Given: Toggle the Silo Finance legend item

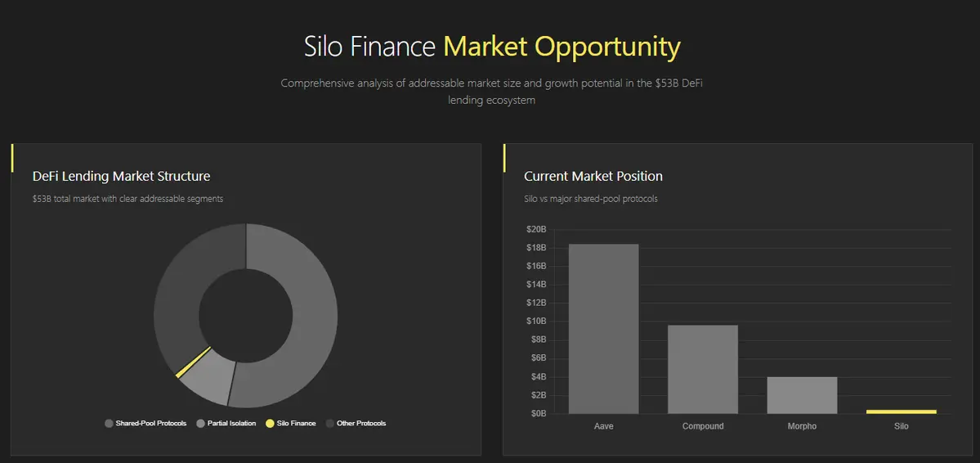Looking at the screenshot, I should point(291,424).
